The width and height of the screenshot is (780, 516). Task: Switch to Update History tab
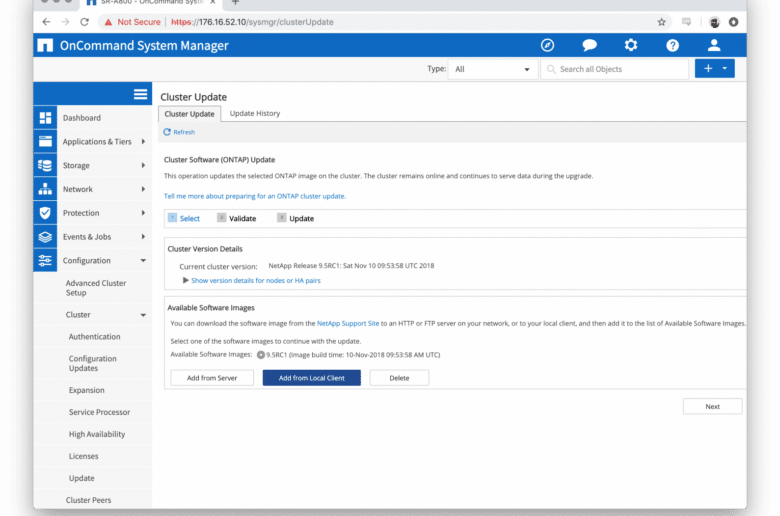(x=255, y=113)
